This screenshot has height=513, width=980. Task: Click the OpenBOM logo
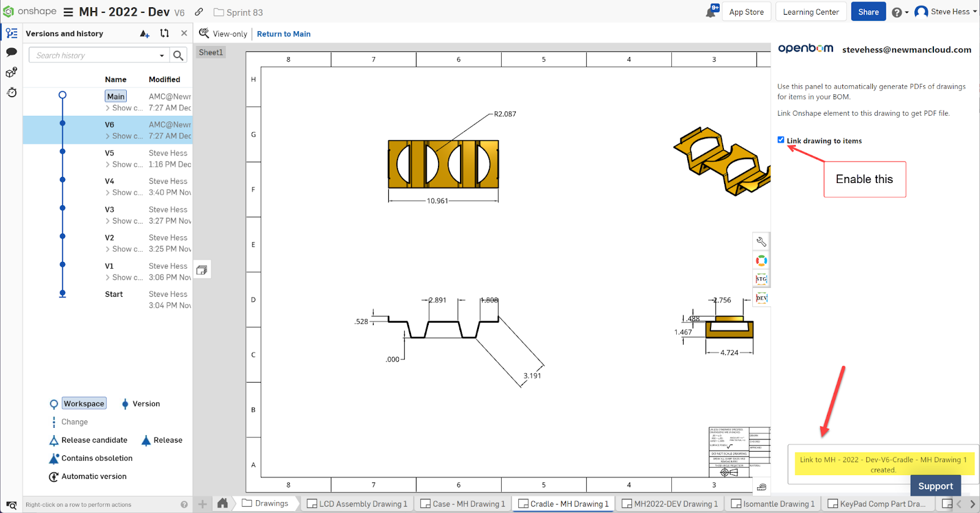click(805, 48)
